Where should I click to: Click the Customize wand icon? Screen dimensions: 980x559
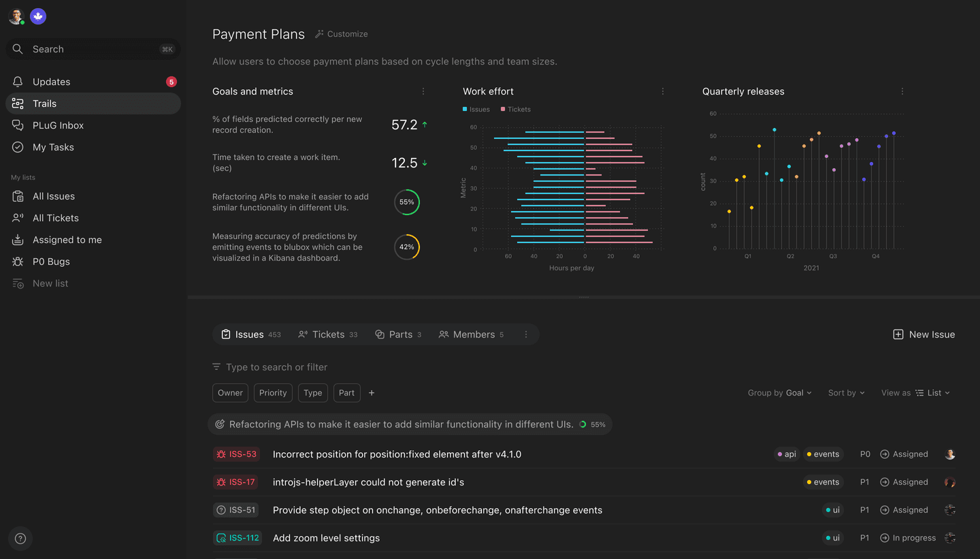click(x=319, y=34)
